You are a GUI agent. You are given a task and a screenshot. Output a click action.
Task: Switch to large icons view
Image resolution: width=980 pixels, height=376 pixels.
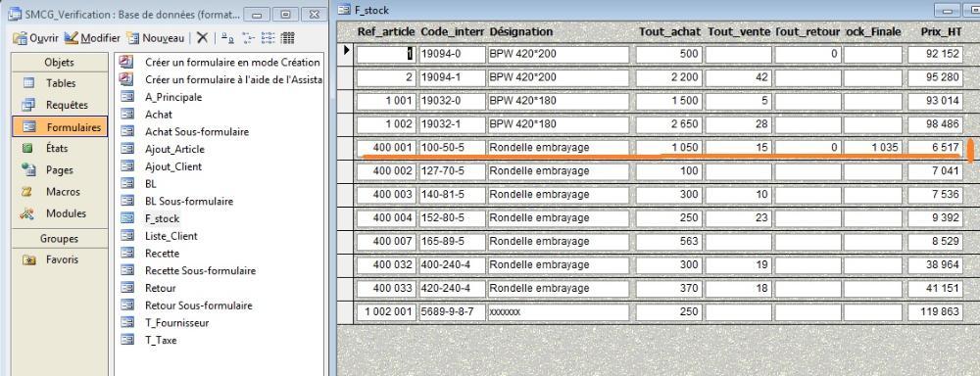[x=228, y=38]
